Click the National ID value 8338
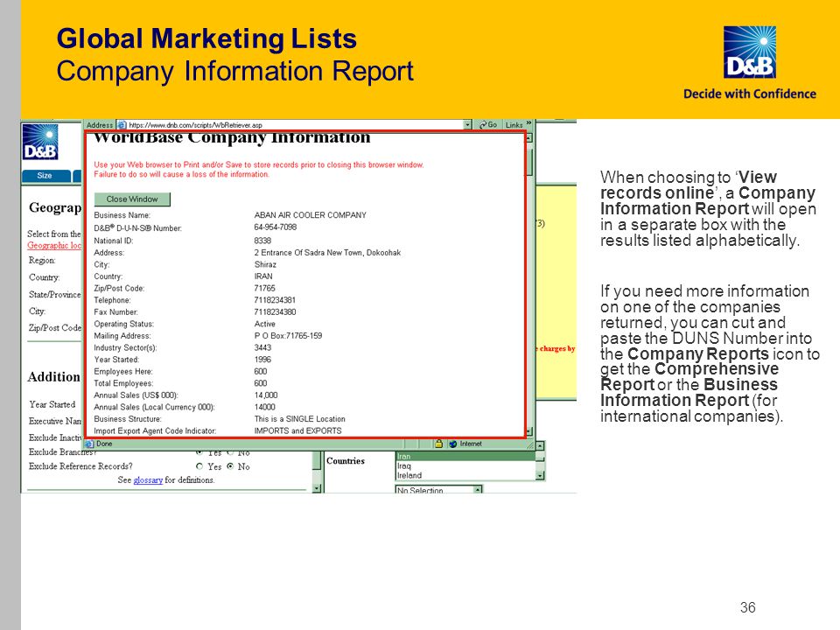The height and width of the screenshot is (630, 840). tap(262, 241)
